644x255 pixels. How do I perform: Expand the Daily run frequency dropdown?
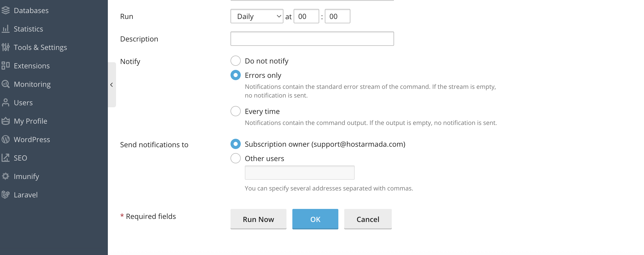point(257,16)
